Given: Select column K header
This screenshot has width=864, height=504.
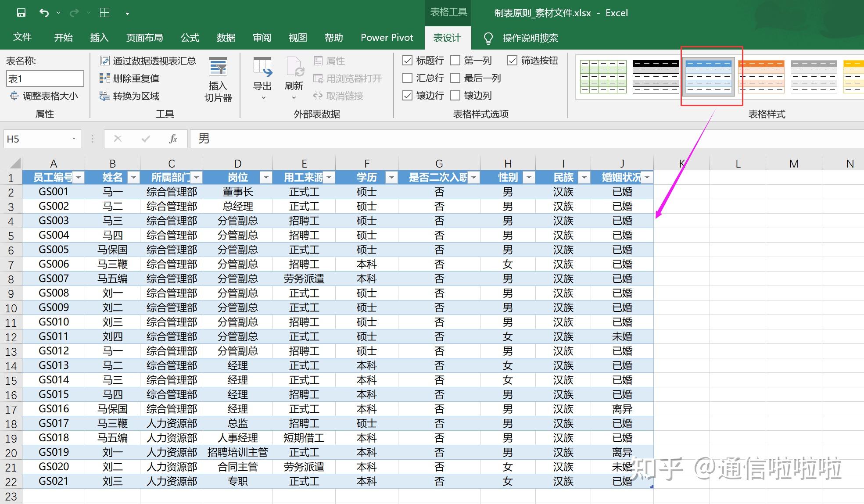Looking at the screenshot, I should [682, 164].
